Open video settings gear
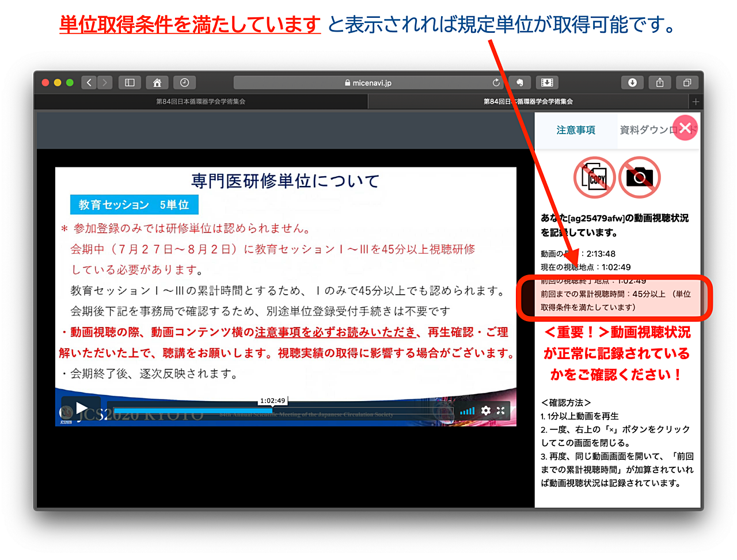Screen dimensions: 737x560 pyautogui.click(x=486, y=410)
